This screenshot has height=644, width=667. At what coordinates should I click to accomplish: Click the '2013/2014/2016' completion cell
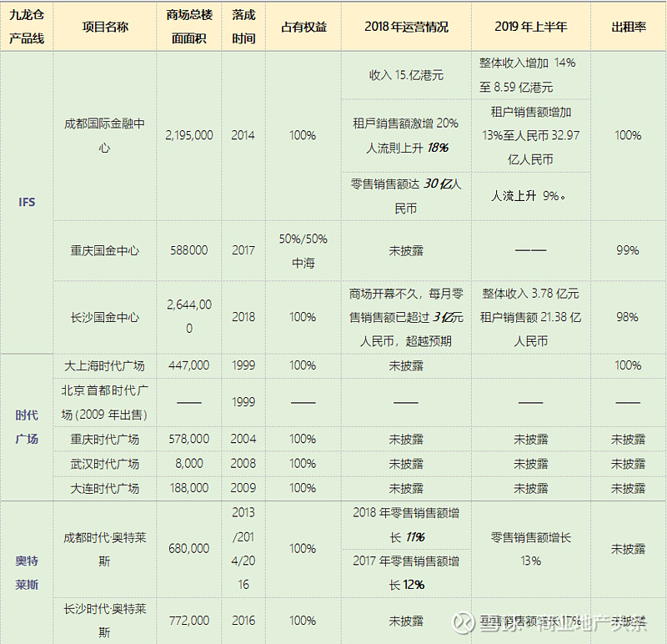(243, 549)
